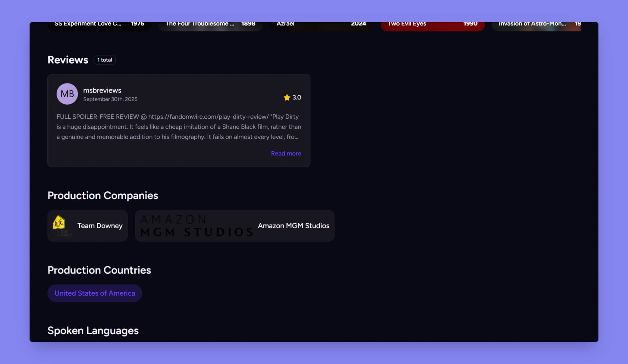The image size is (628, 364).
Task: Click the Reviews section heading
Action: (x=68, y=60)
